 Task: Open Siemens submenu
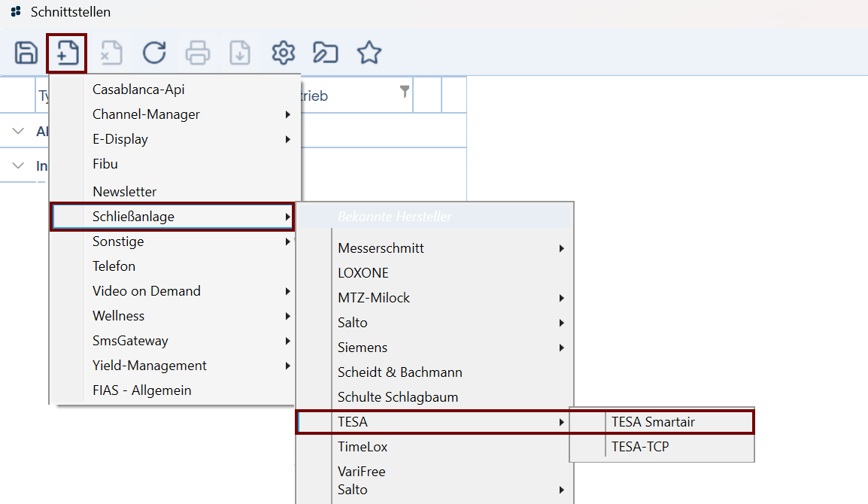(435, 348)
